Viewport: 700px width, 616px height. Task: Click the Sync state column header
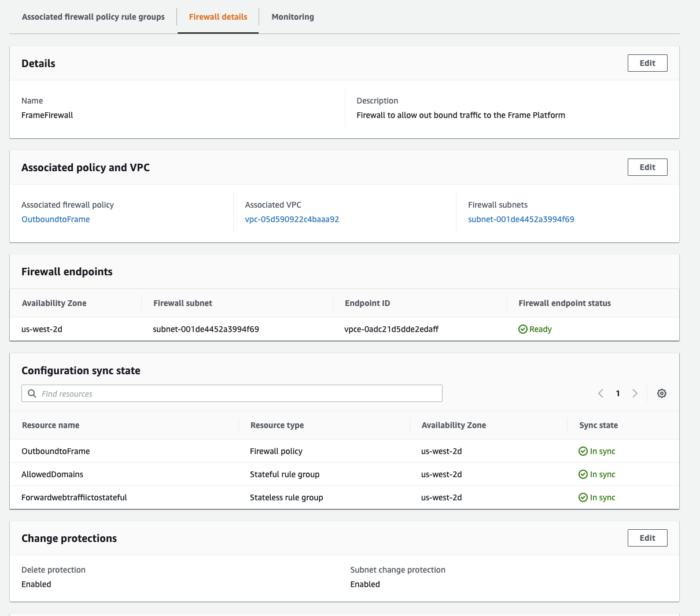pyautogui.click(x=598, y=425)
